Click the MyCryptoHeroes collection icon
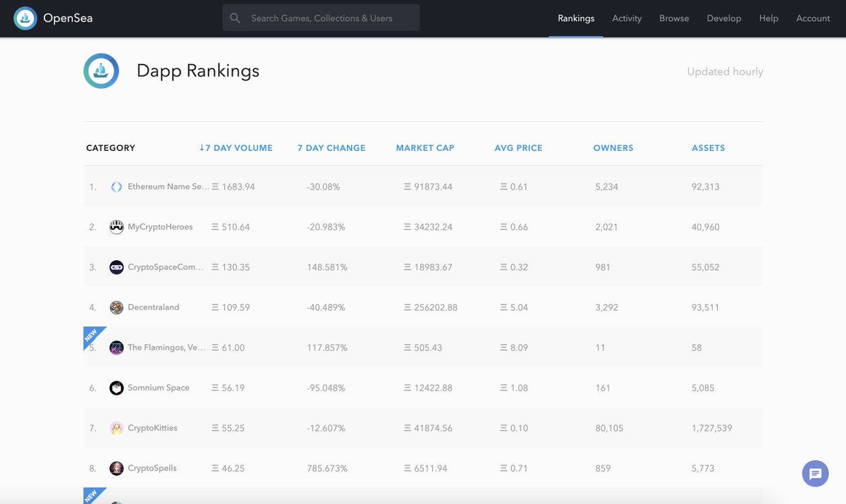This screenshot has height=504, width=846. pos(116,227)
